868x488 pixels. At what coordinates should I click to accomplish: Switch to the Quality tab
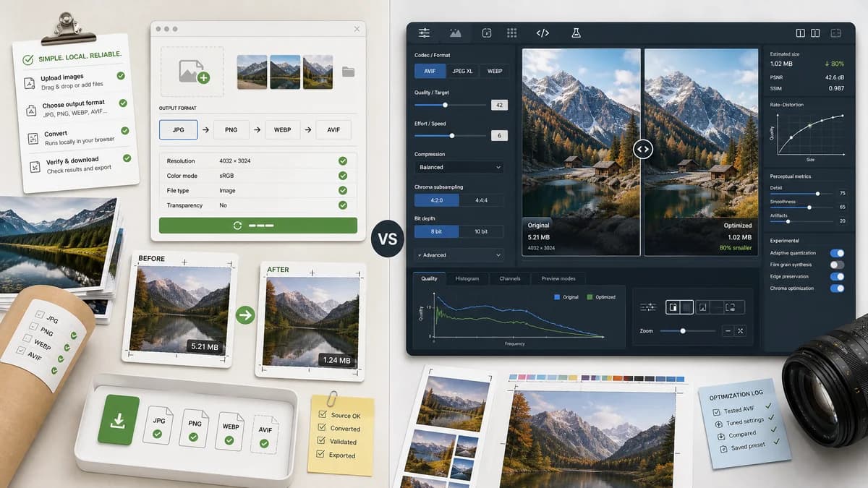click(x=429, y=278)
